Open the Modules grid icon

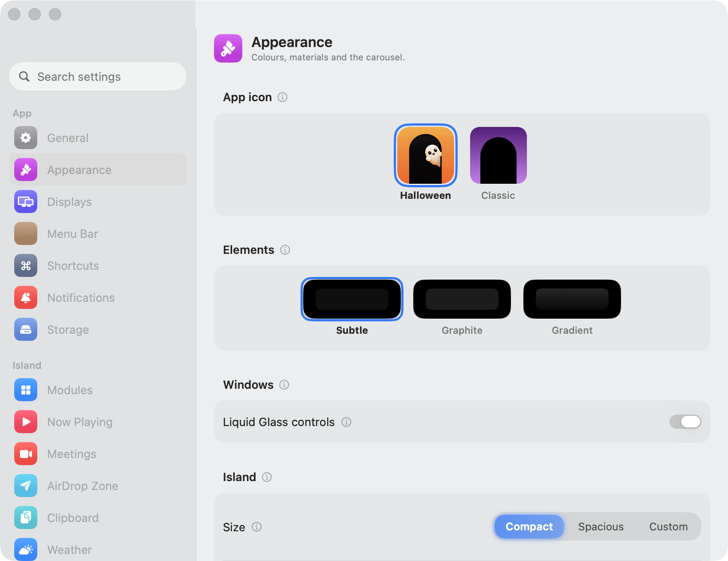tap(26, 390)
